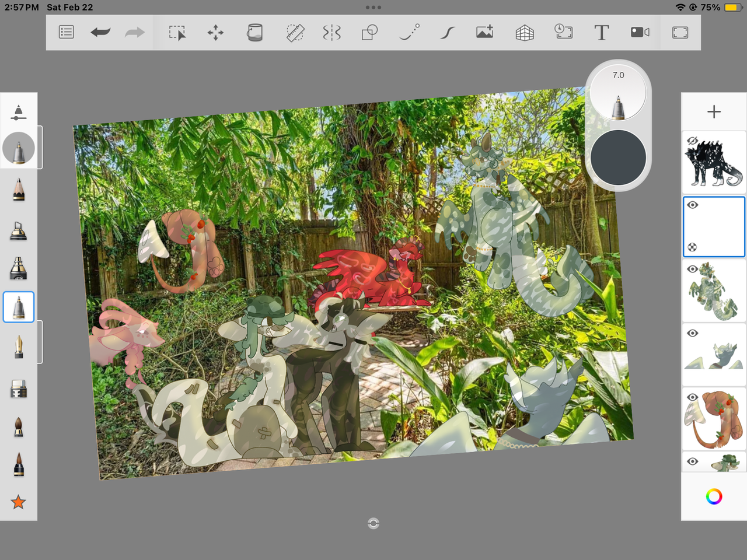Image resolution: width=747 pixels, height=560 pixels.
Task: Select the black dragon layer thumbnail
Action: click(x=714, y=163)
